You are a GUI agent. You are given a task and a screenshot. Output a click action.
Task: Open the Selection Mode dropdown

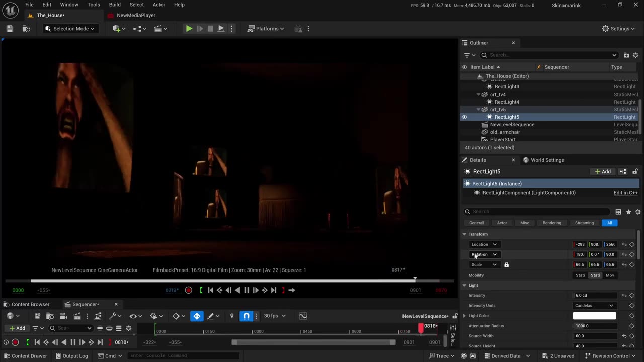pos(70,29)
